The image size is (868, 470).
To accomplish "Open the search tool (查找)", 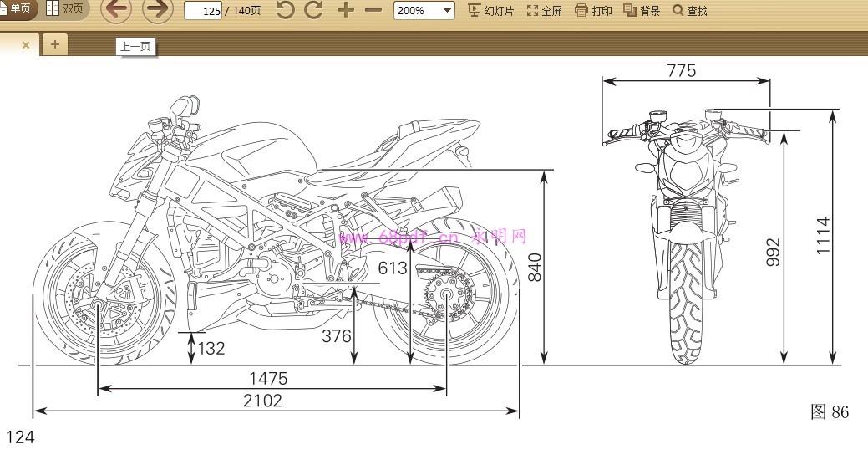I will tap(690, 11).
